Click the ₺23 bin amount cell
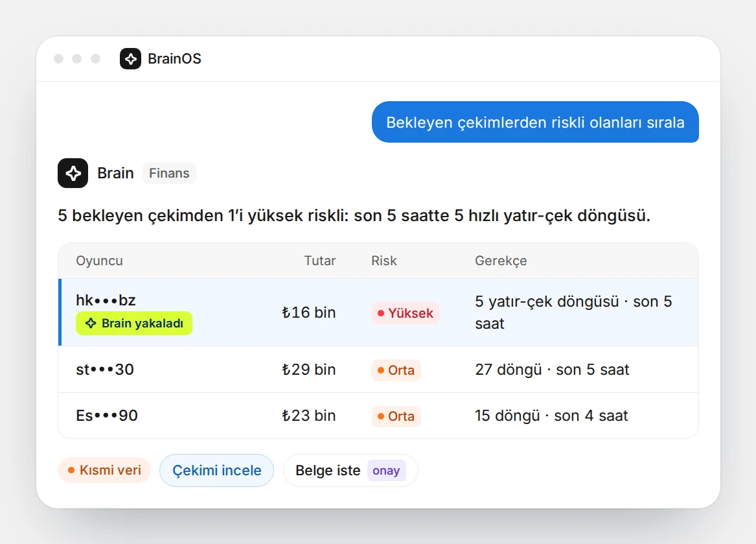 click(x=308, y=416)
